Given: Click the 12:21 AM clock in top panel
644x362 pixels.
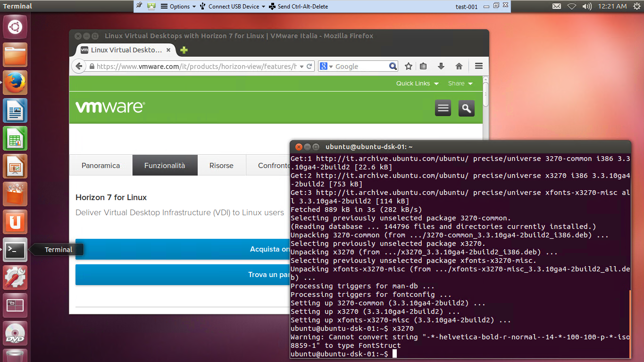Looking at the screenshot, I should click(x=612, y=6).
